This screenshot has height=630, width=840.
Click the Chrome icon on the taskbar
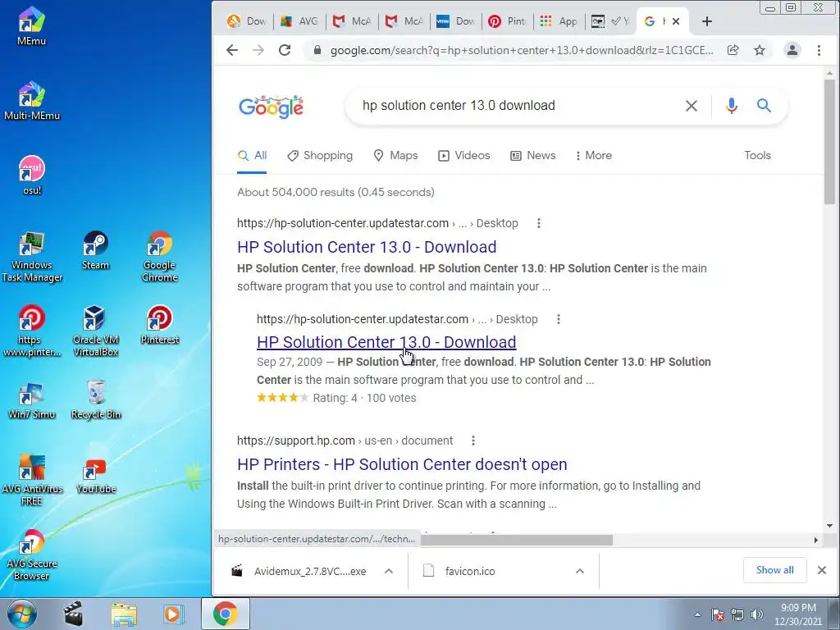[x=225, y=614]
